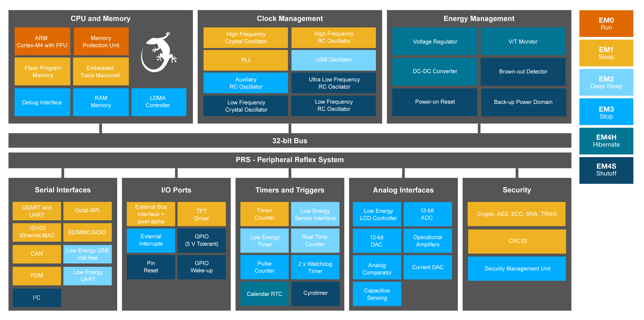644x320 pixels.
Task: Click the 10/100 Ethernet MAC block
Action: click(x=37, y=232)
